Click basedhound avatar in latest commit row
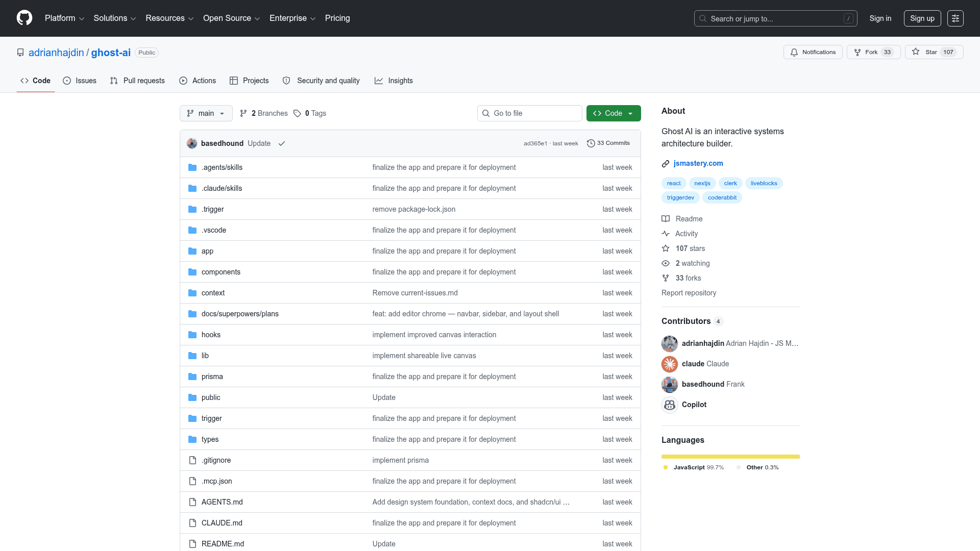This screenshot has width=980, height=551. click(x=192, y=143)
